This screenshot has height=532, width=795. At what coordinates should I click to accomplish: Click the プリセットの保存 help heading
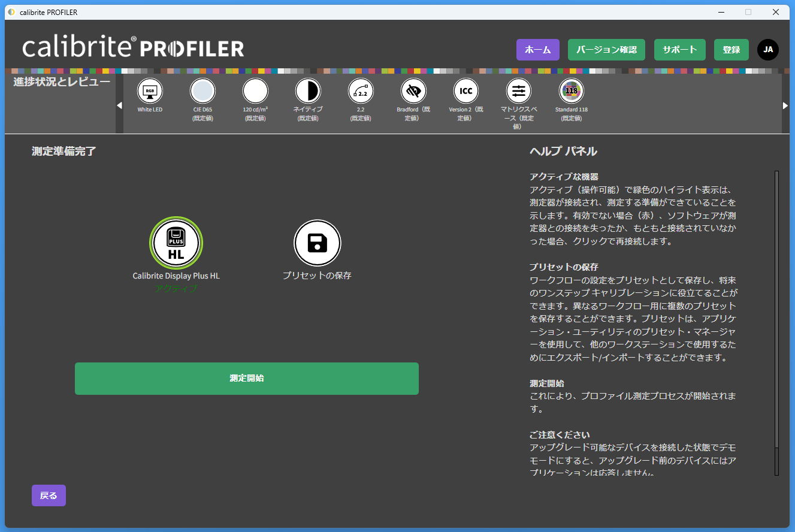[564, 267]
